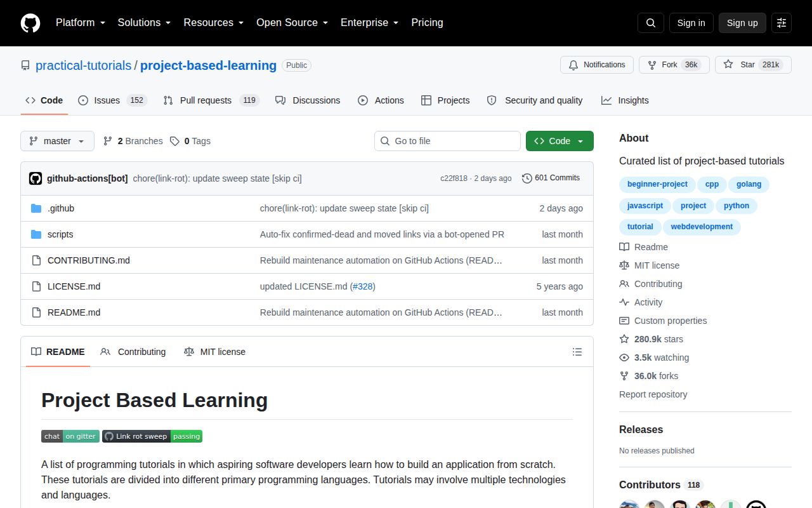
Task: Open the Pull requests tab
Action: (211, 100)
